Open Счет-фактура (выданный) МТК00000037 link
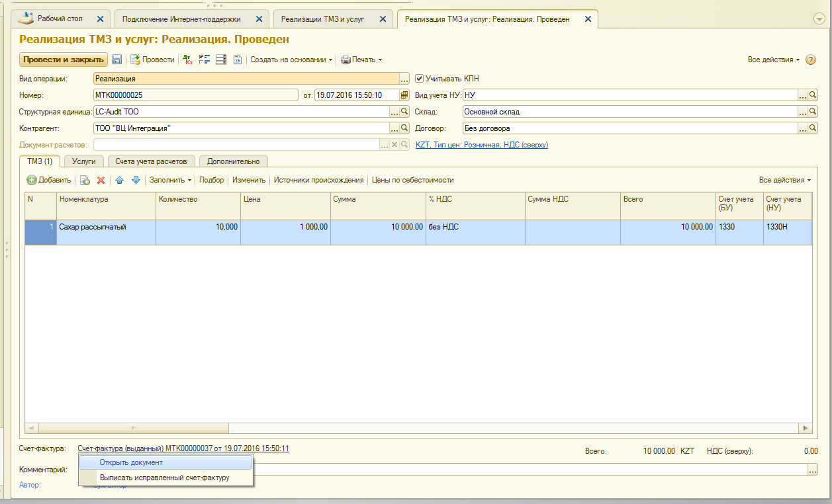This screenshot has height=504, width=832. pyautogui.click(x=183, y=448)
